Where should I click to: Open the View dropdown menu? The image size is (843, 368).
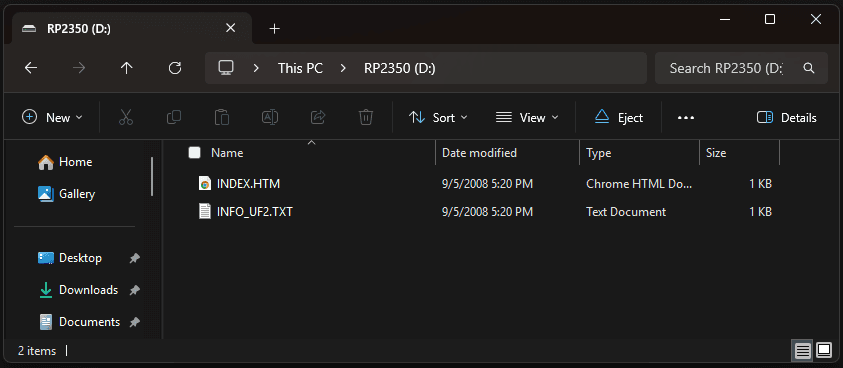coord(527,117)
